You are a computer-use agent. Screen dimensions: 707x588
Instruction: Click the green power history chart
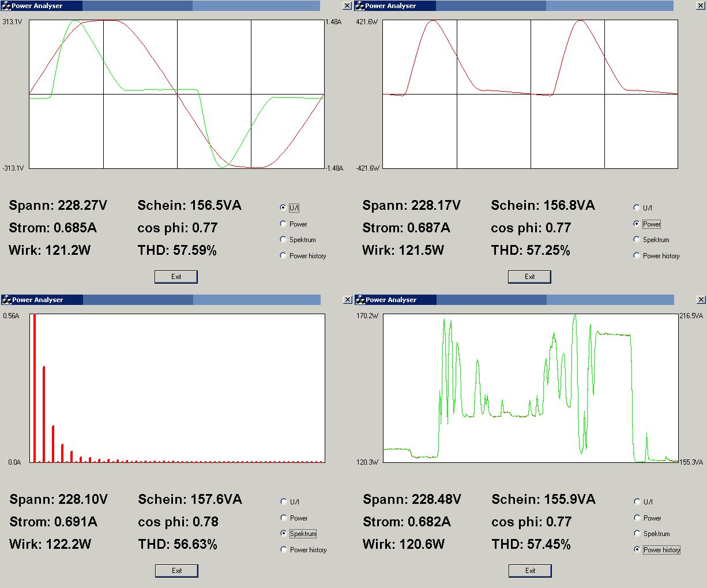(x=531, y=388)
